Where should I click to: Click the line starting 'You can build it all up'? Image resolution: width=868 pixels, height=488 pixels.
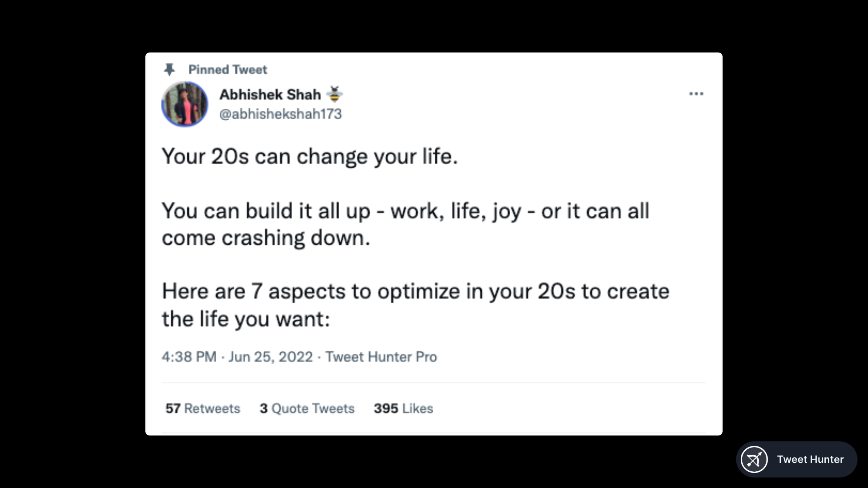coord(405,211)
